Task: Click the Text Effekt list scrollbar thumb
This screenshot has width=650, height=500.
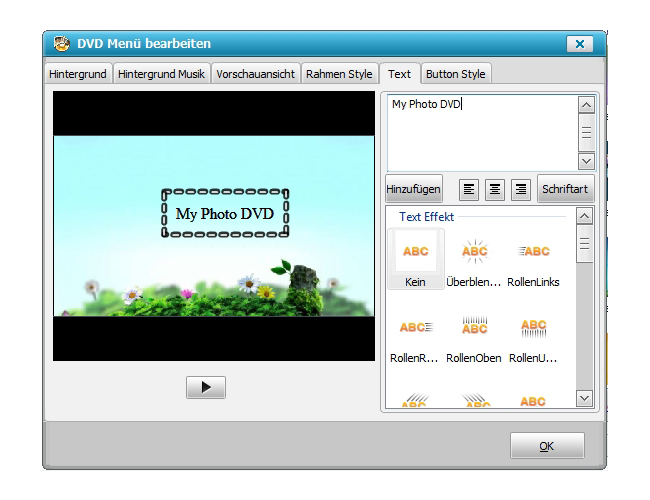Action: 585,244
